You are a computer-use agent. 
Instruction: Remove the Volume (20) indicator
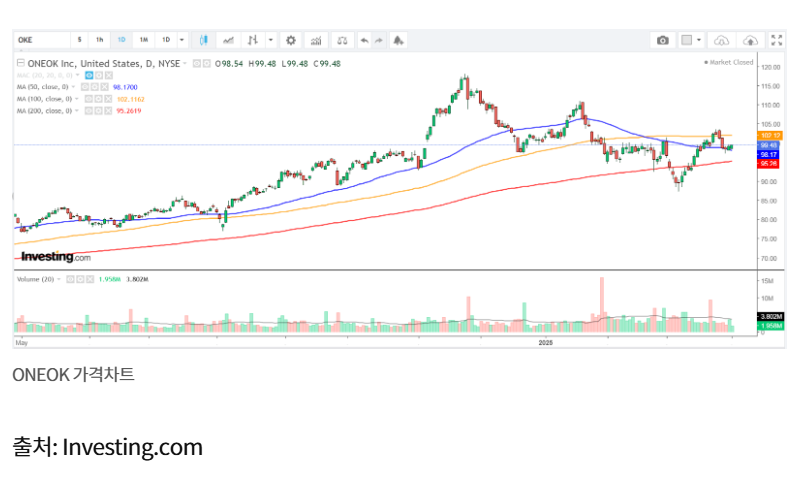[x=90, y=279]
